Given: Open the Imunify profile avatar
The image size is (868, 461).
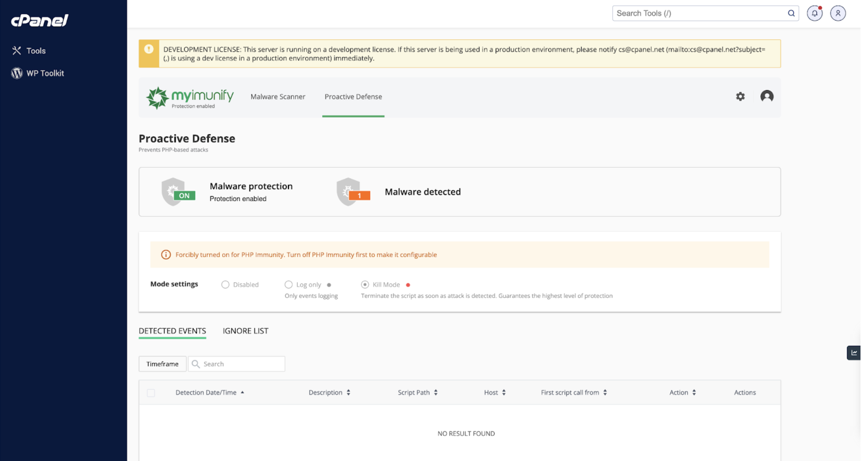Looking at the screenshot, I should tap(767, 96).
